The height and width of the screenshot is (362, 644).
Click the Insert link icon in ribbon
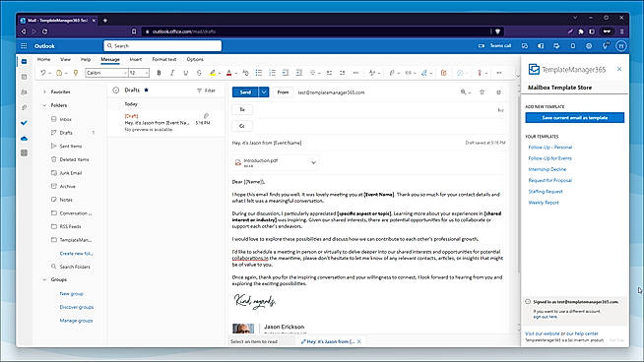point(408,73)
